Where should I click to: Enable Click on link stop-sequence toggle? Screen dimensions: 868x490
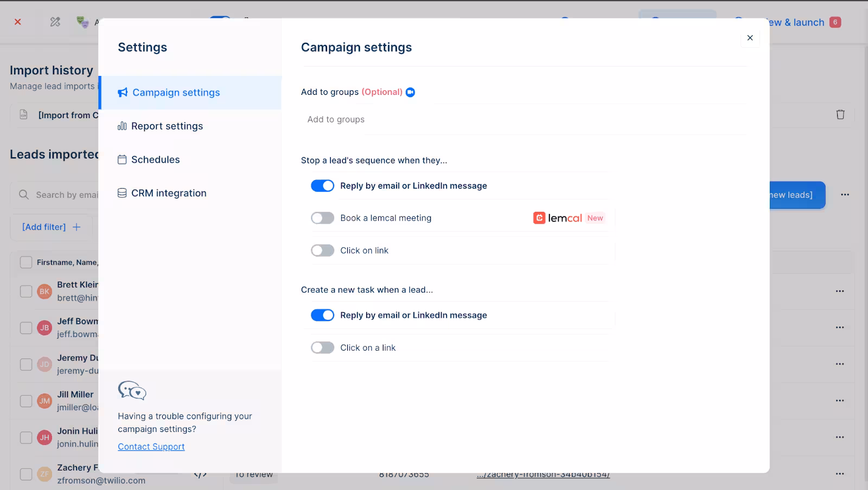point(322,250)
